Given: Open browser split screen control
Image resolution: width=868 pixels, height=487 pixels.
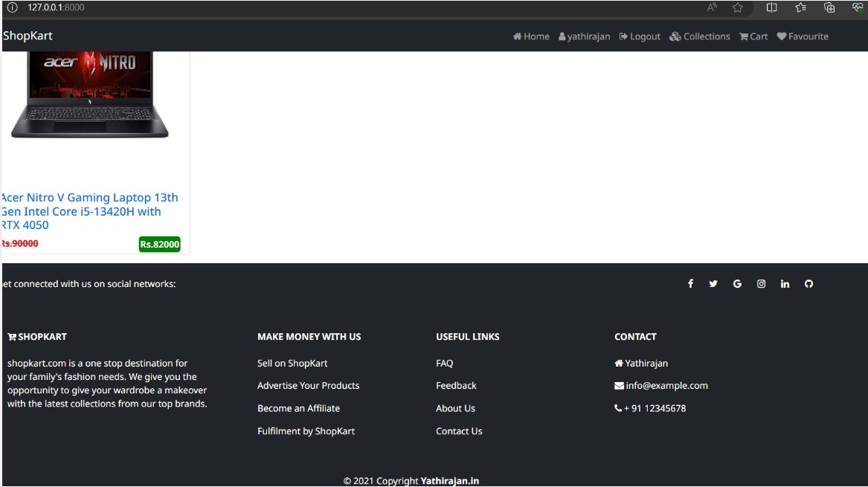Looking at the screenshot, I should [771, 7].
